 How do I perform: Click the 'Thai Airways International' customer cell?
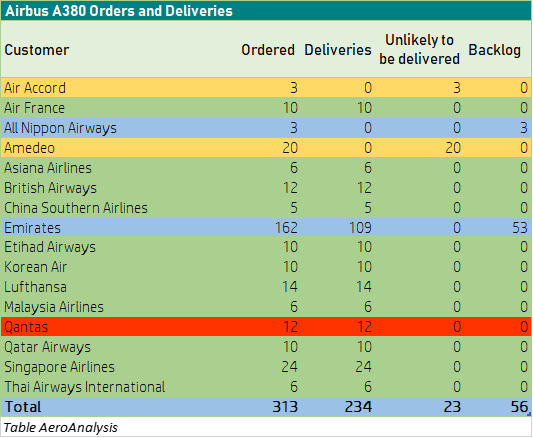tap(85, 387)
